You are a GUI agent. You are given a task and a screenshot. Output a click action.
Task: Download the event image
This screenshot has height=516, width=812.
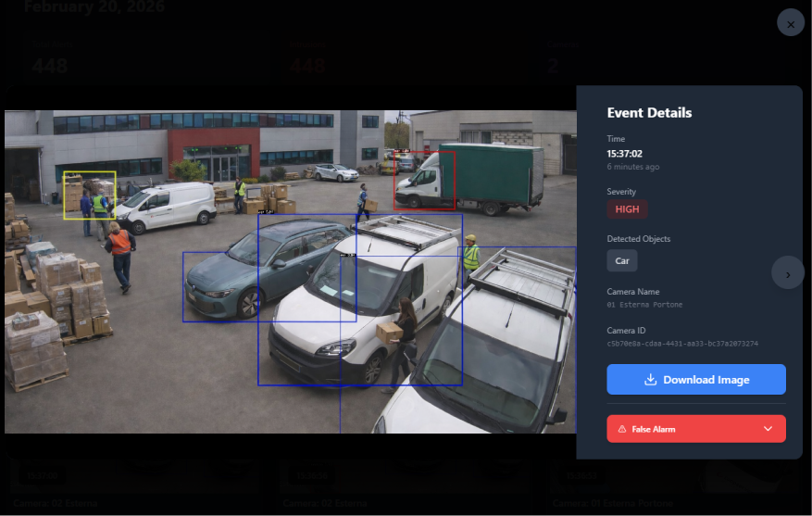(696, 379)
